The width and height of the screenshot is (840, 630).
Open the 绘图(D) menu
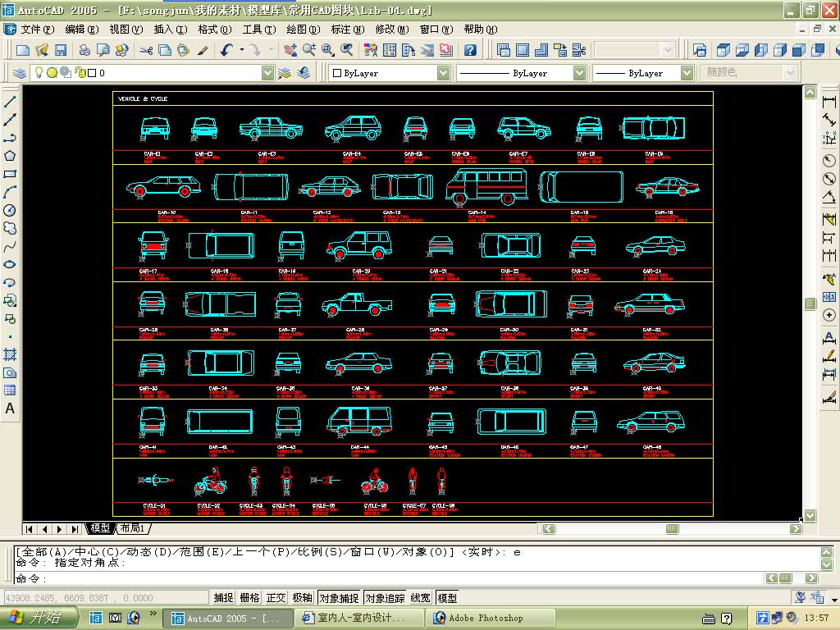(x=303, y=30)
